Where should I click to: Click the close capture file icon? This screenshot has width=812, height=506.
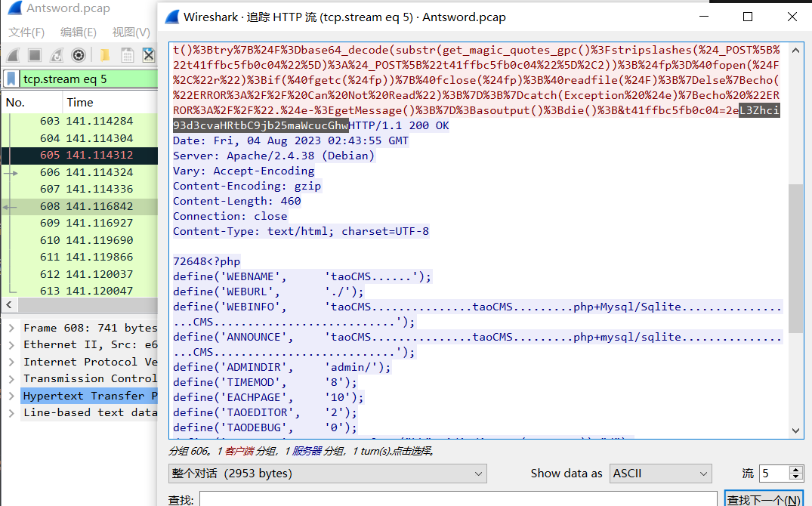click(x=149, y=55)
